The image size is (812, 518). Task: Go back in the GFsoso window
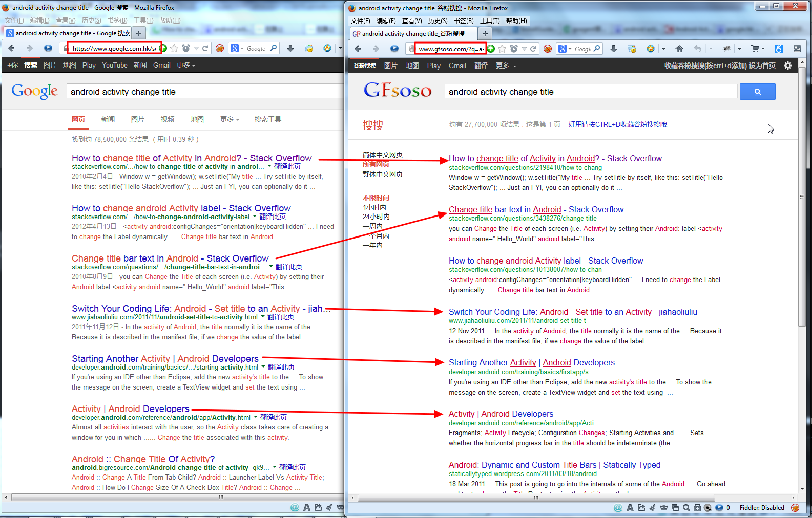pos(358,49)
